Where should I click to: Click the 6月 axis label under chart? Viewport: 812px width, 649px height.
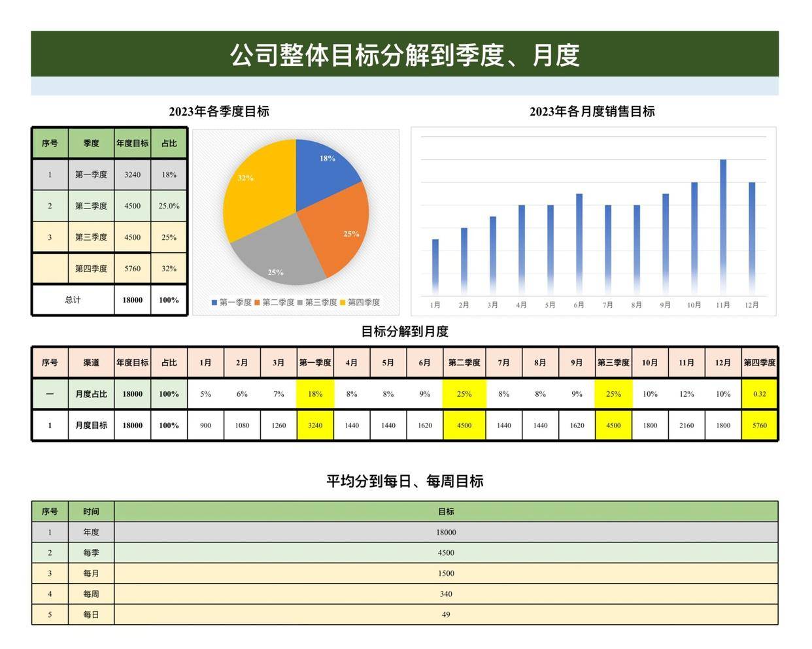(579, 305)
